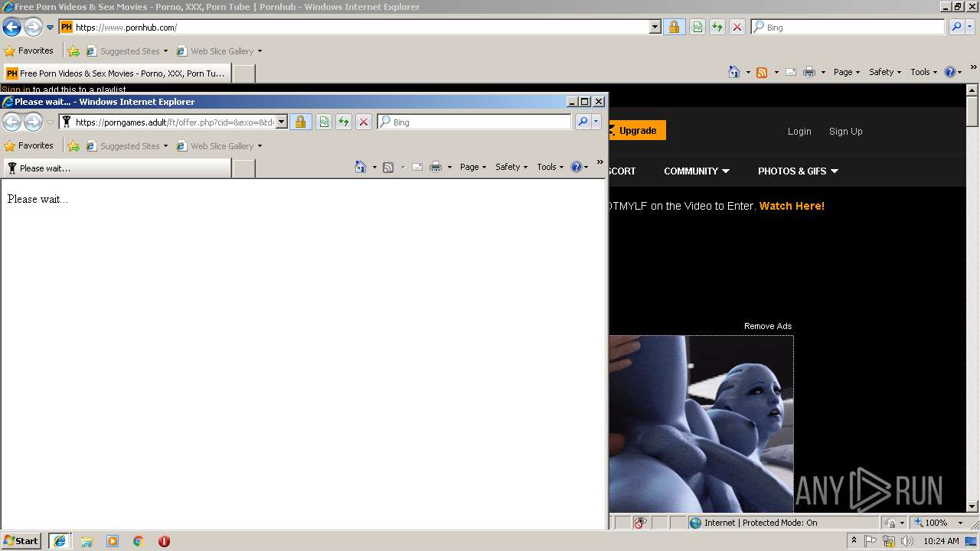Click search magnifier button beside main window Bing box
Viewport: 980px width, 551px height.
click(x=956, y=27)
